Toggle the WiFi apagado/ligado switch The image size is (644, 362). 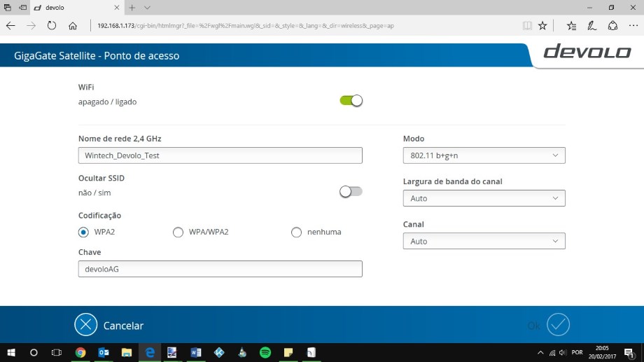[351, 101]
